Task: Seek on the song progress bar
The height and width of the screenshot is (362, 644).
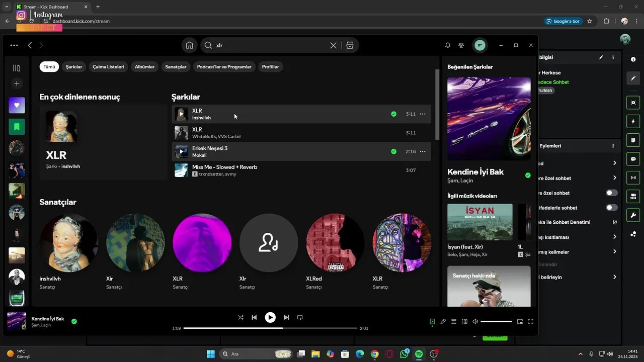Action: (x=270, y=328)
